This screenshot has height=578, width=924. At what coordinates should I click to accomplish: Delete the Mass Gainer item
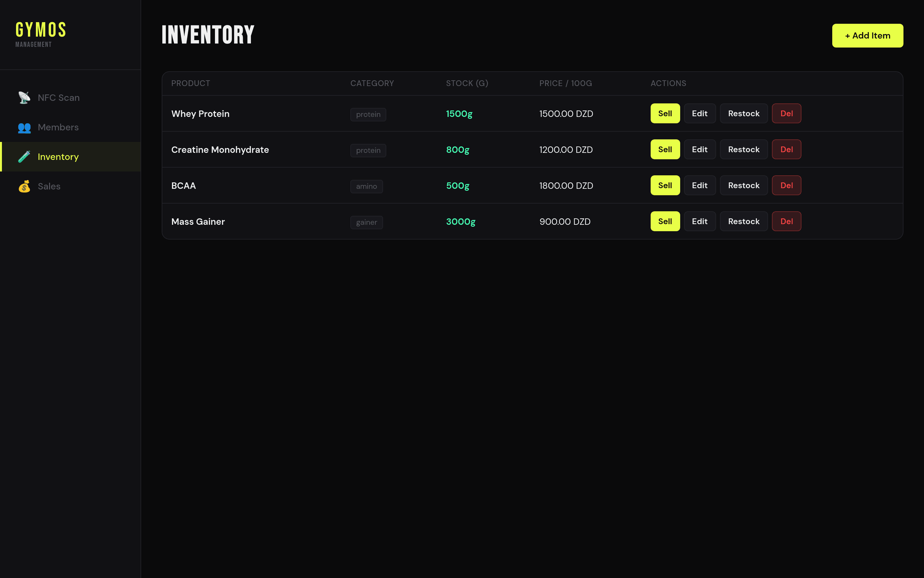pyautogui.click(x=787, y=221)
